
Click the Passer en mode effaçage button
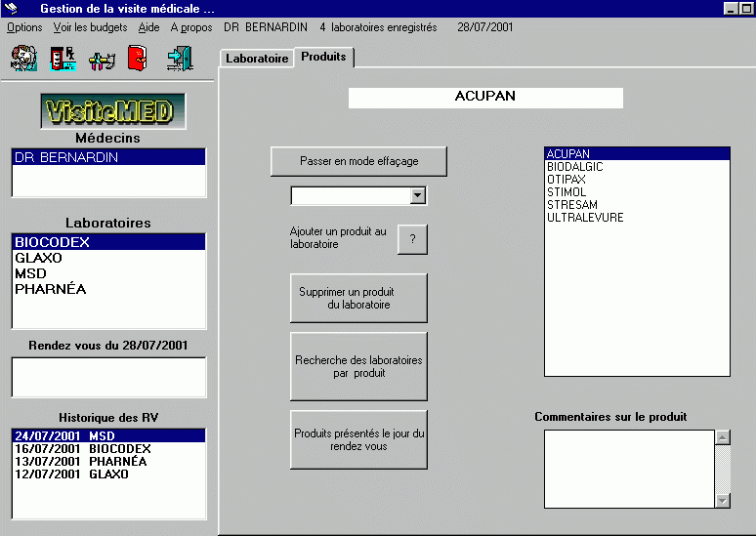tap(358, 161)
